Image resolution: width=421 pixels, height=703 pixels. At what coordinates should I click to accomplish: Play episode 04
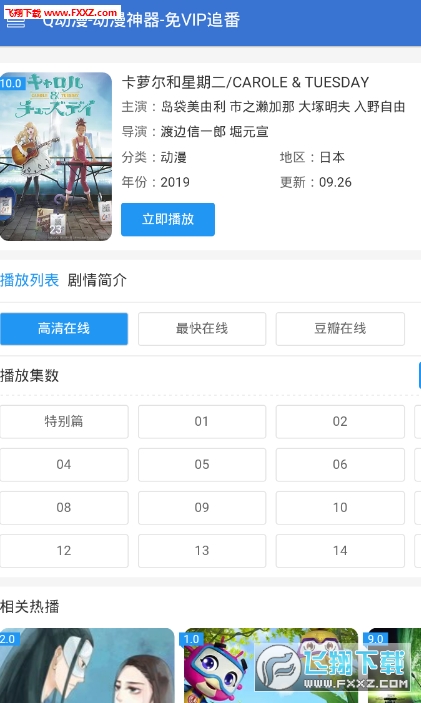point(64,464)
